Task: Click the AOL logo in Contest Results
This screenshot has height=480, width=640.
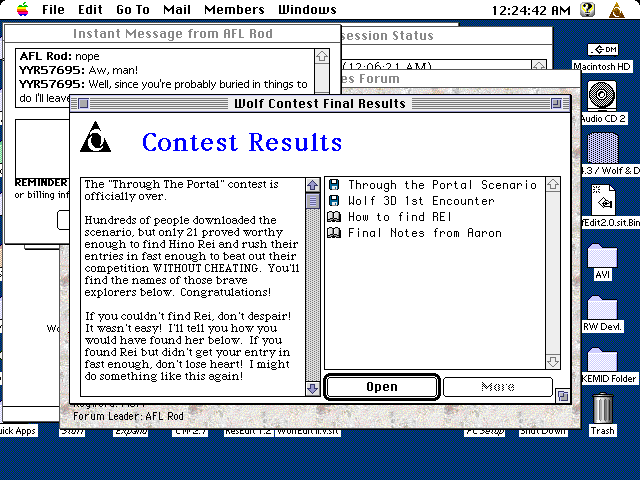Action: [95, 137]
